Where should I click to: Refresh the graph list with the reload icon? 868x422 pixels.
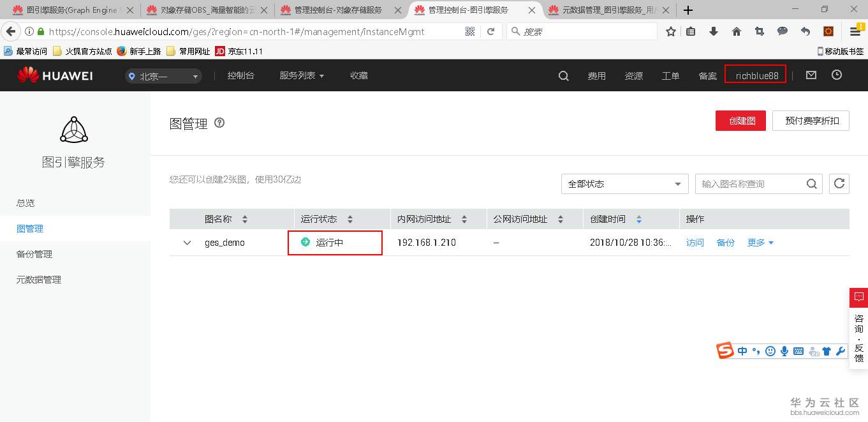tap(839, 184)
